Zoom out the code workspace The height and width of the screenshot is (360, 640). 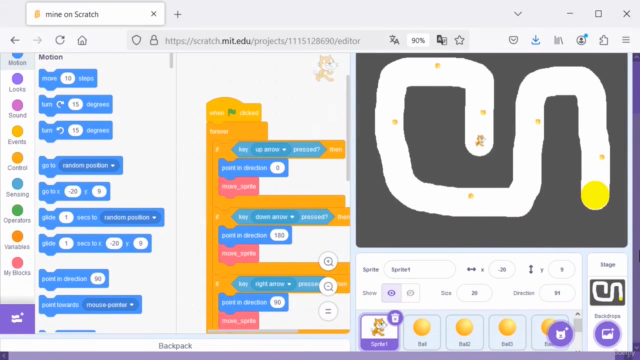tap(328, 287)
